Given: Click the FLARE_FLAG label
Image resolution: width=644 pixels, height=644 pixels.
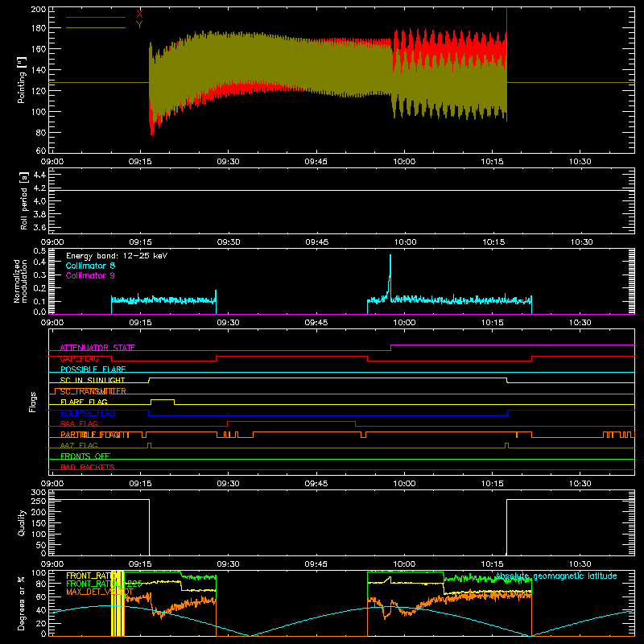Looking at the screenshot, I should click(x=84, y=402).
